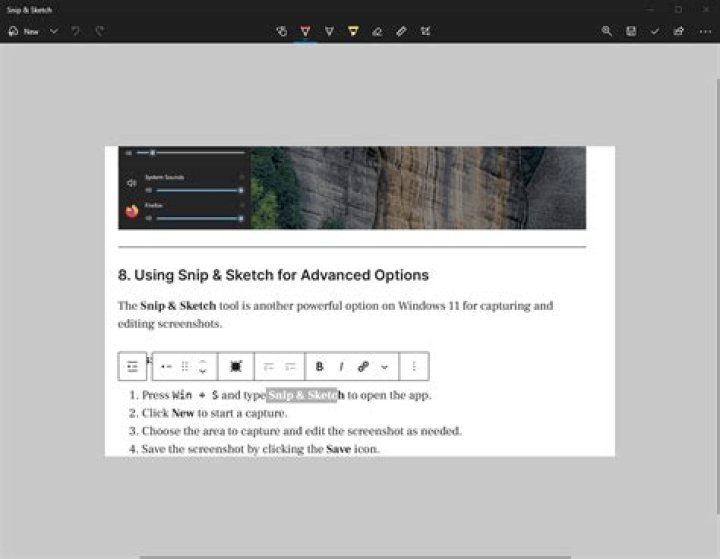Screen dimensions: 720x559
Task: Copy the snip to clipboard
Action: (655, 31)
